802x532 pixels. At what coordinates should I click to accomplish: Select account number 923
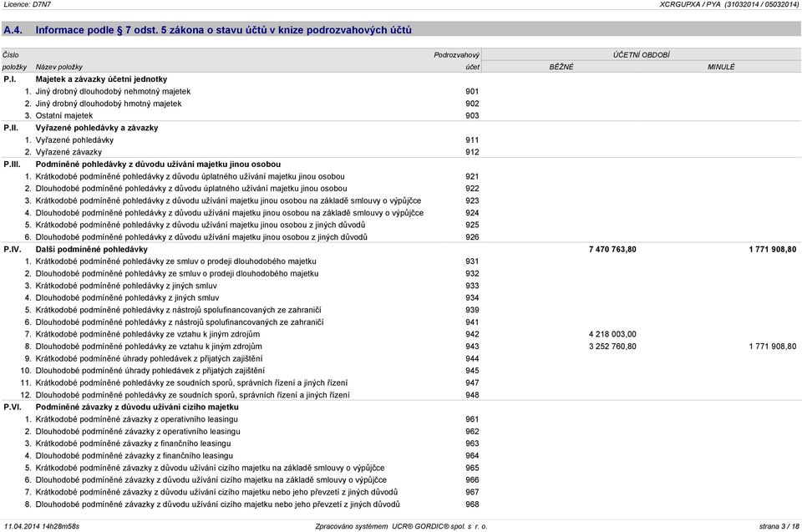pos(472,201)
